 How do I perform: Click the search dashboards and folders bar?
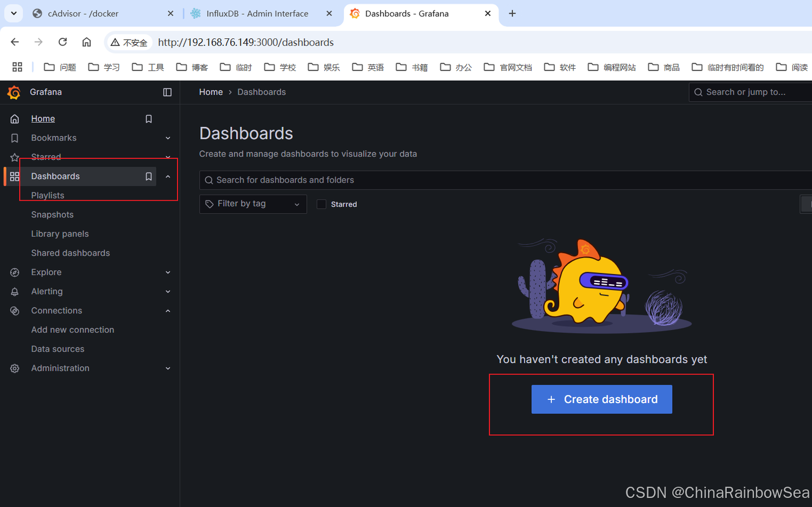pyautogui.click(x=395, y=180)
